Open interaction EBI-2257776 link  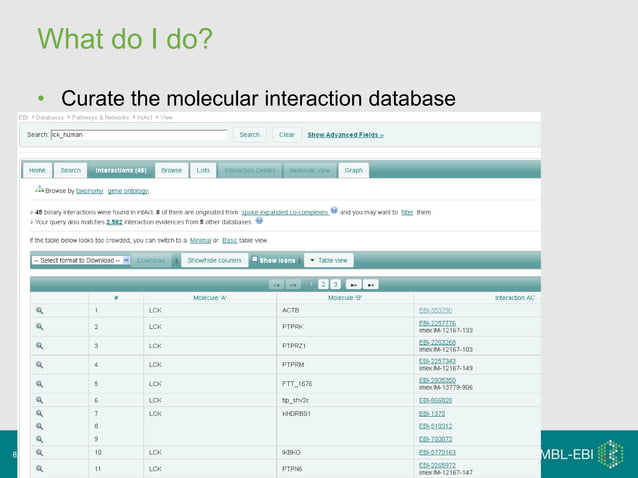(x=437, y=323)
